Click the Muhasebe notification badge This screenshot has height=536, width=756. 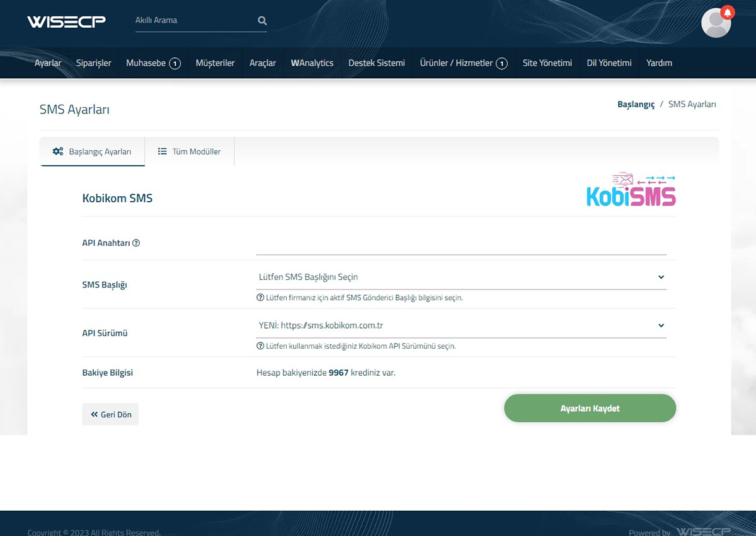(x=175, y=64)
